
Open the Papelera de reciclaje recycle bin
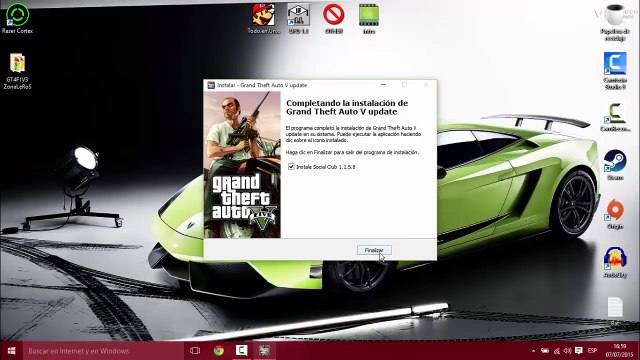click(615, 22)
